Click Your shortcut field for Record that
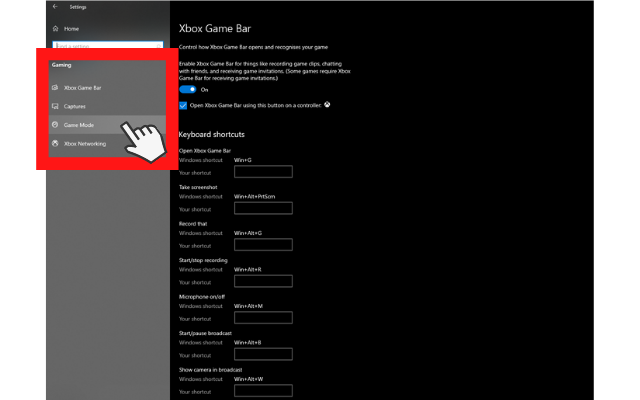This screenshot has width=640, height=400. (x=263, y=244)
